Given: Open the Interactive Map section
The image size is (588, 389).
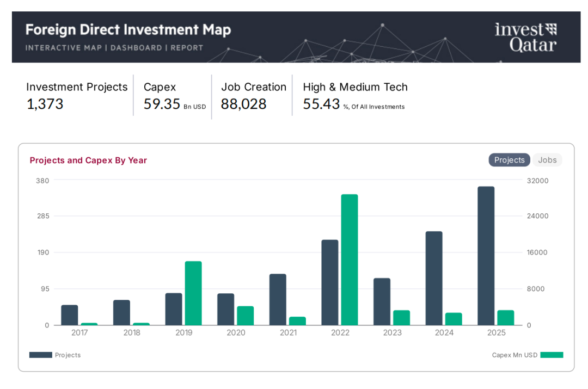Looking at the screenshot, I should (x=63, y=48).
